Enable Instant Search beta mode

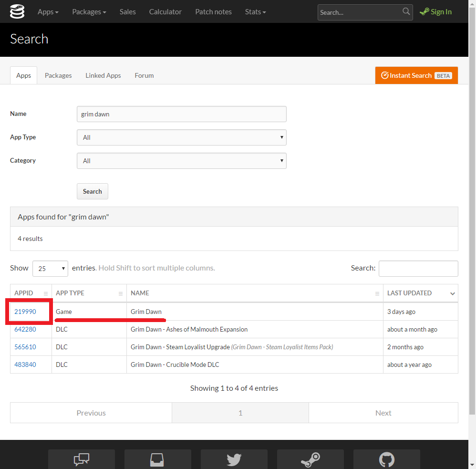pyautogui.click(x=416, y=75)
